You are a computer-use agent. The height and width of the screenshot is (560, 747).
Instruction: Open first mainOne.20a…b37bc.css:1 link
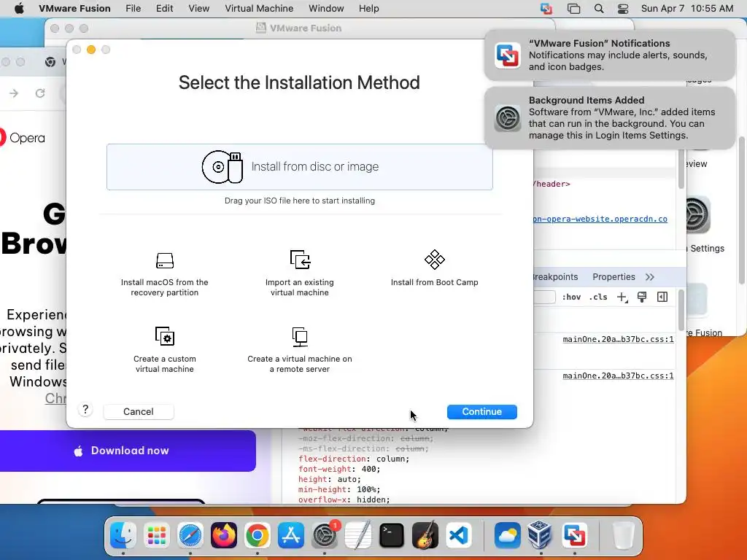pyautogui.click(x=618, y=340)
